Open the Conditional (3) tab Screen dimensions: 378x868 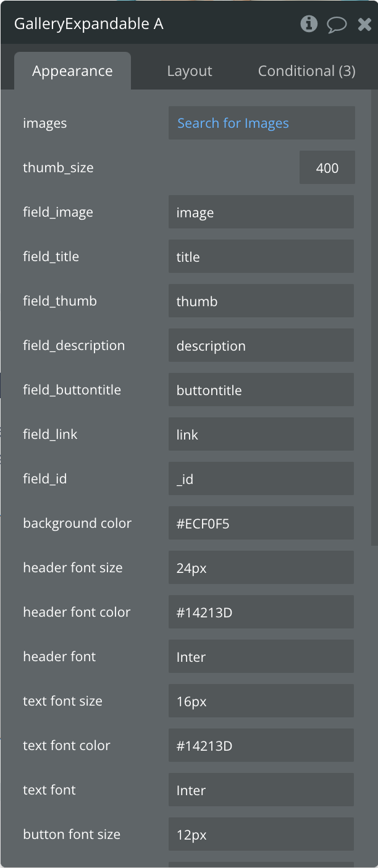[306, 71]
